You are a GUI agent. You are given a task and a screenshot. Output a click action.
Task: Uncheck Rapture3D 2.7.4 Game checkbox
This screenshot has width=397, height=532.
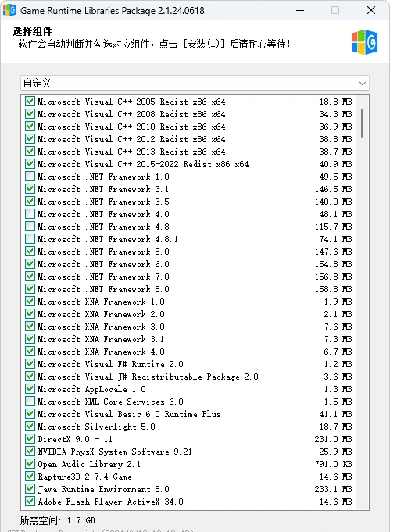(30, 477)
